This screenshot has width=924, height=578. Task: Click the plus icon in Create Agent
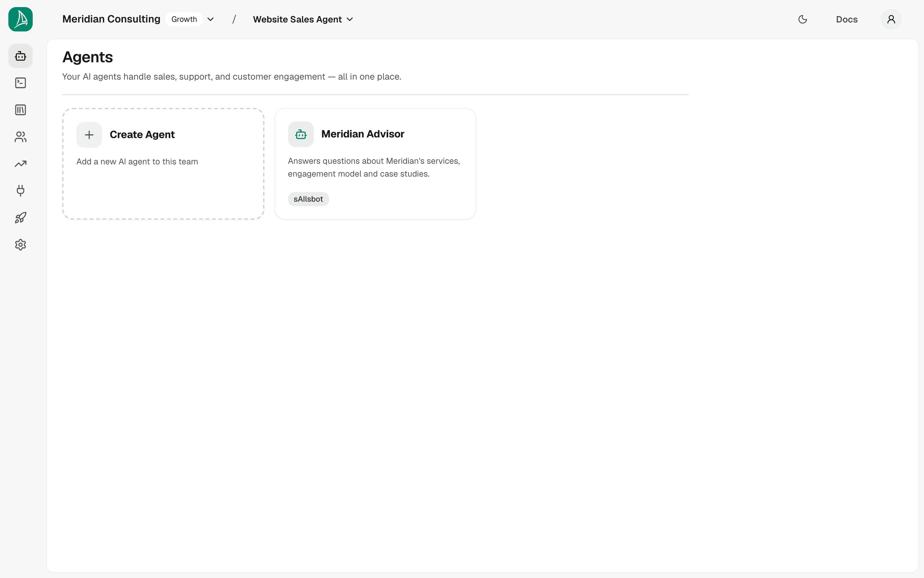[89, 135]
